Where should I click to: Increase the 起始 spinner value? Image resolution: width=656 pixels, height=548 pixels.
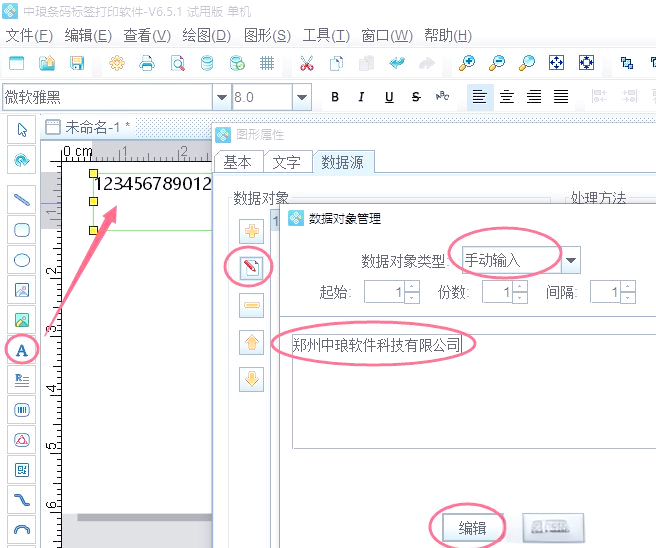tap(412, 287)
